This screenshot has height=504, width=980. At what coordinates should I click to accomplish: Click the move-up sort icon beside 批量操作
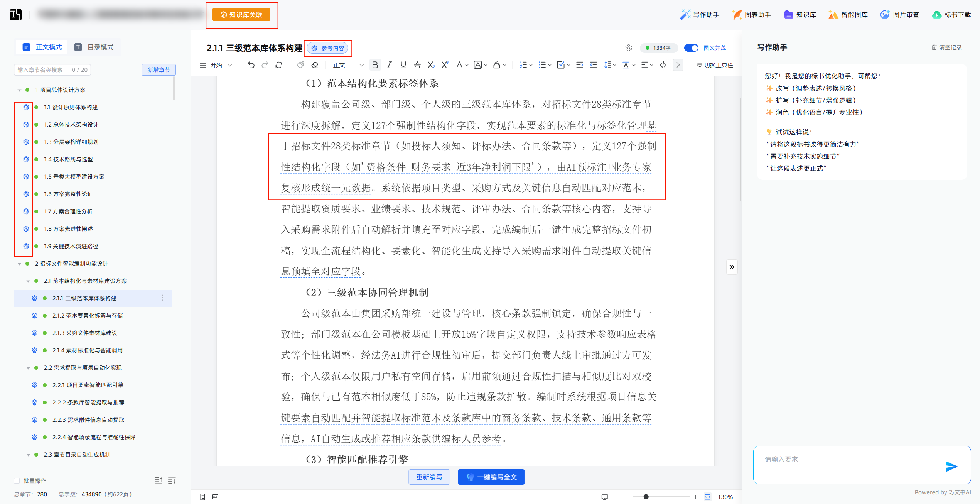pos(158,480)
